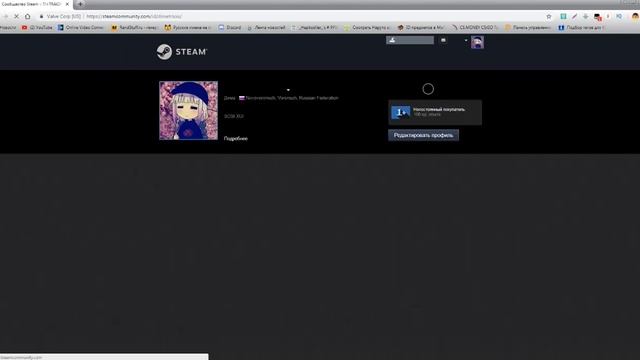
Task: Open the Подбор тегов bookmark
Action: (x=581, y=27)
